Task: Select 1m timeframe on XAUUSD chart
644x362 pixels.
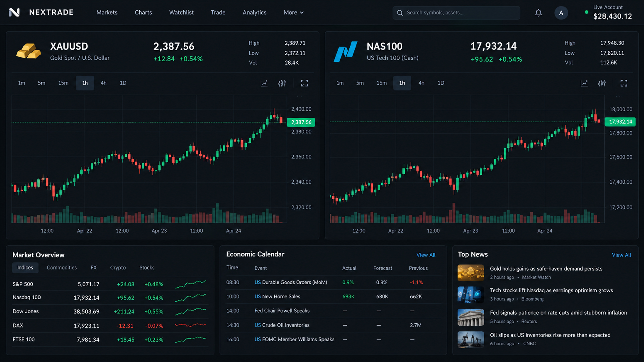Action: [21, 83]
